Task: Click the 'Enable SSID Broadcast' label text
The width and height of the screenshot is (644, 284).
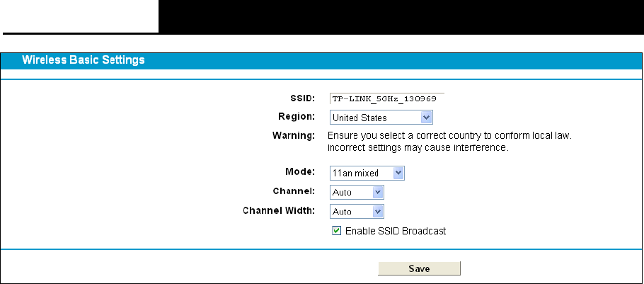Action: tap(396, 231)
